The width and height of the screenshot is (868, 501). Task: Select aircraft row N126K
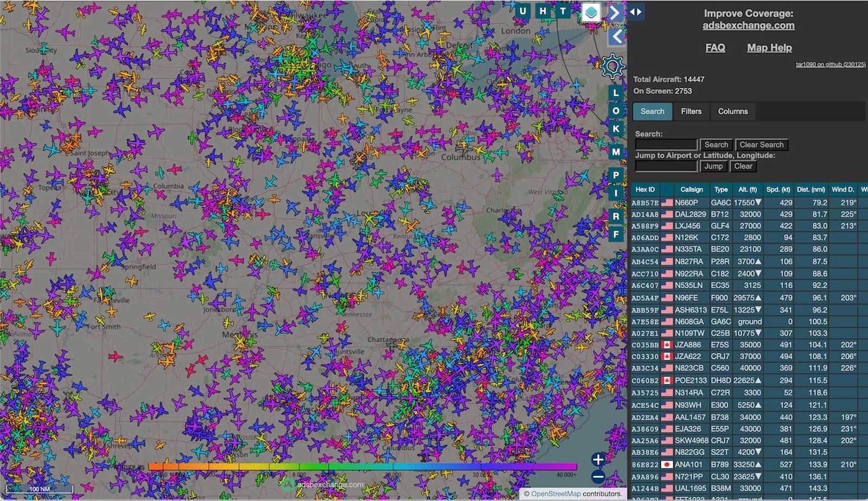point(749,238)
